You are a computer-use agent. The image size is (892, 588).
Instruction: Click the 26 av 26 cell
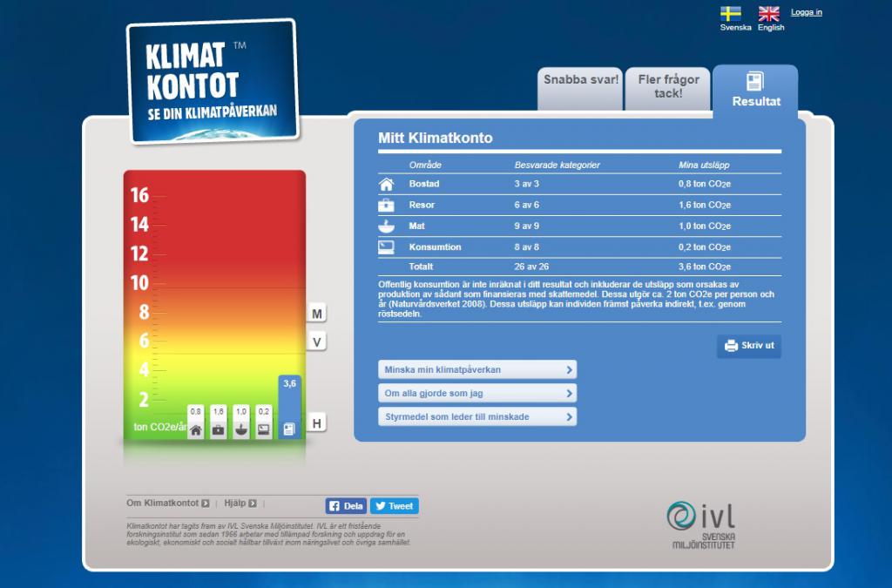coord(532,267)
